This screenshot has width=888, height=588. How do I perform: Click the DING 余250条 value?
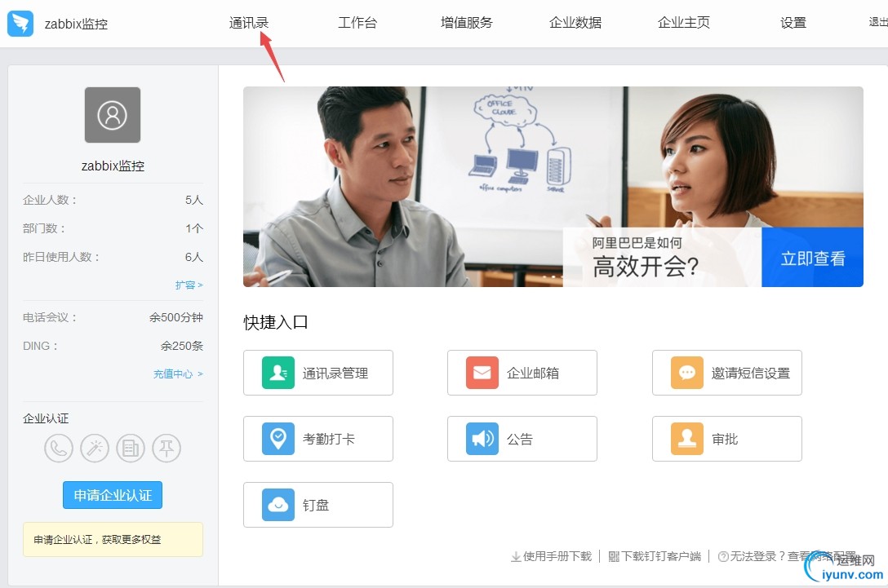click(182, 346)
